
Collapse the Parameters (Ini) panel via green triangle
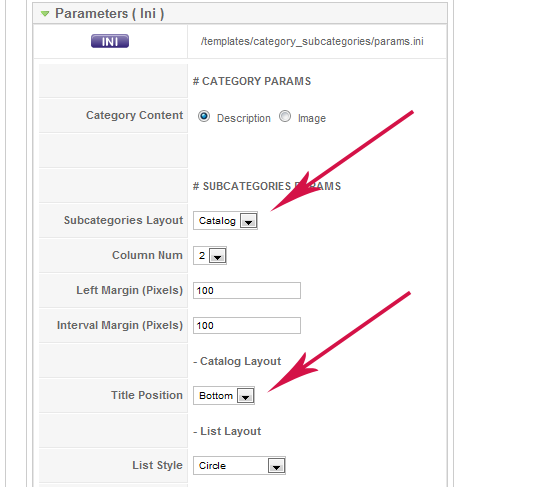click(45, 14)
